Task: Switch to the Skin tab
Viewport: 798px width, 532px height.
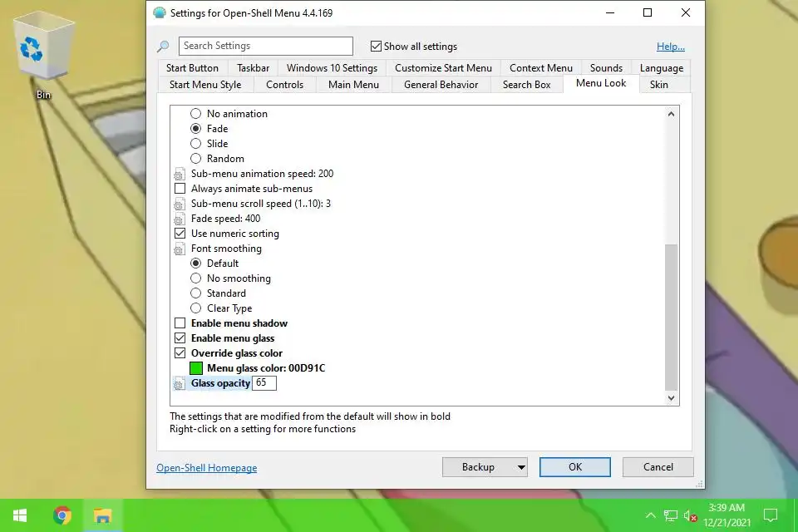Action: point(658,85)
